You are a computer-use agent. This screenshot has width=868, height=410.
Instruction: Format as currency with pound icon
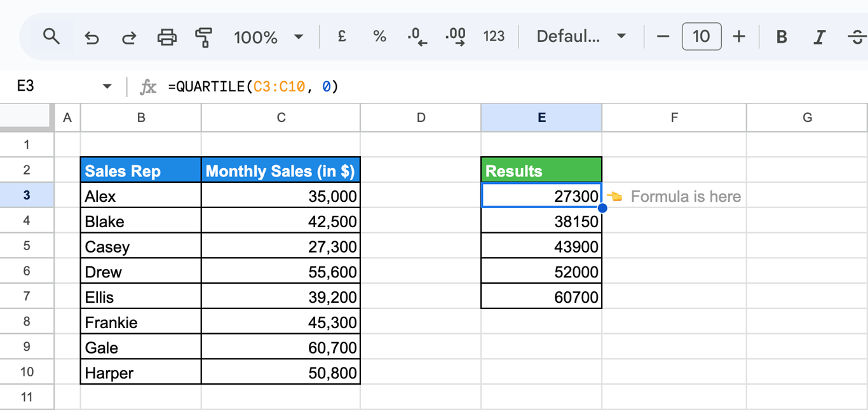click(341, 37)
